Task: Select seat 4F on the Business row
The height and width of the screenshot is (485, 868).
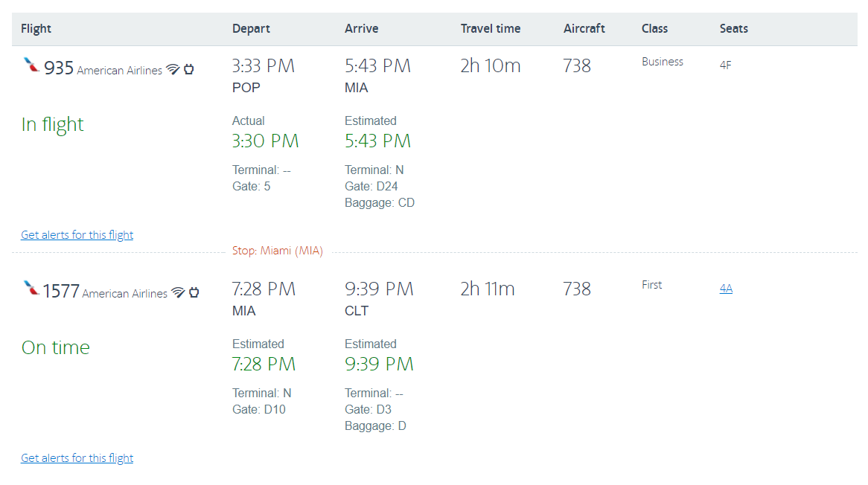Action: [725, 65]
